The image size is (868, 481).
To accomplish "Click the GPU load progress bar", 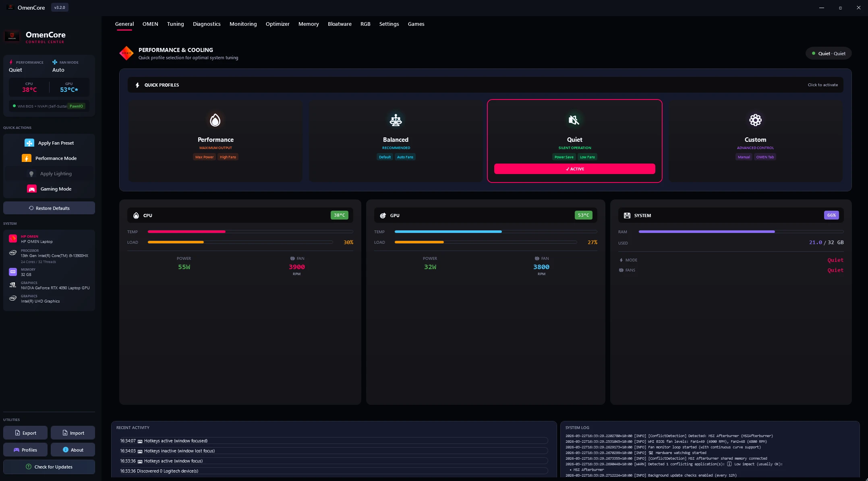I will pos(485,242).
